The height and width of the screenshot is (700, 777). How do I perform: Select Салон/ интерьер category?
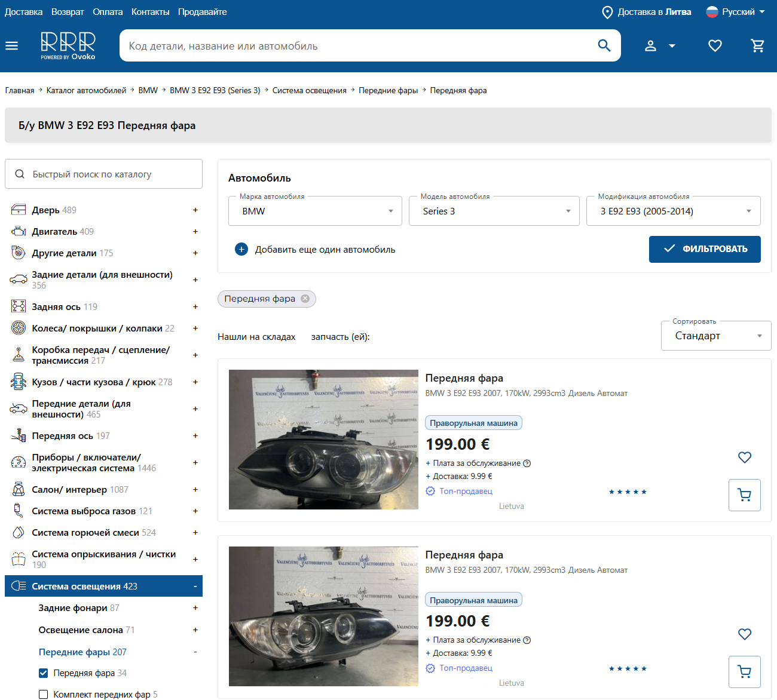69,490
